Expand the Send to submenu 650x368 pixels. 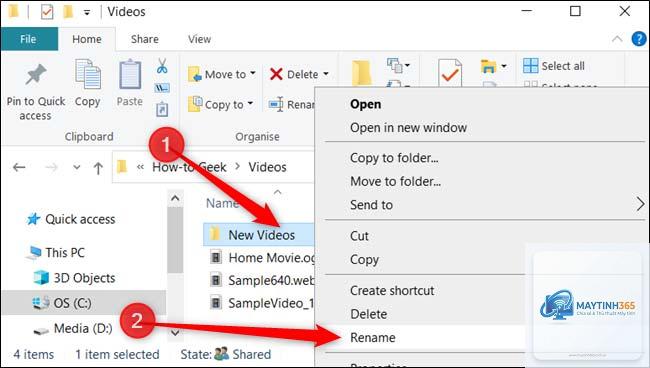(x=640, y=204)
